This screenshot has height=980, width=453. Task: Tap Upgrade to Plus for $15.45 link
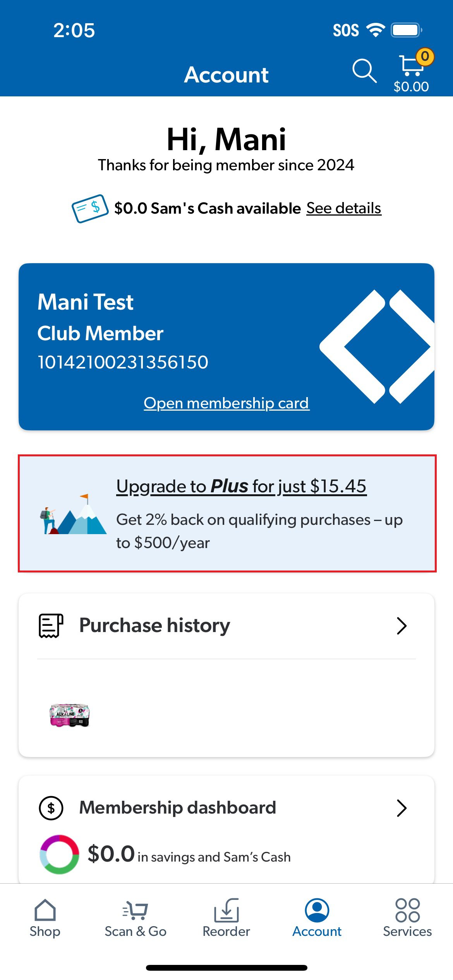click(241, 486)
